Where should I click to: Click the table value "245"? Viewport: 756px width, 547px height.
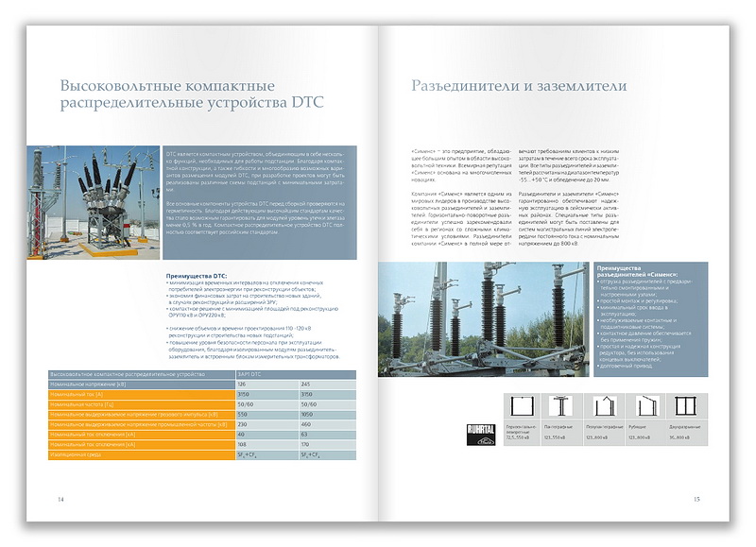click(x=305, y=385)
